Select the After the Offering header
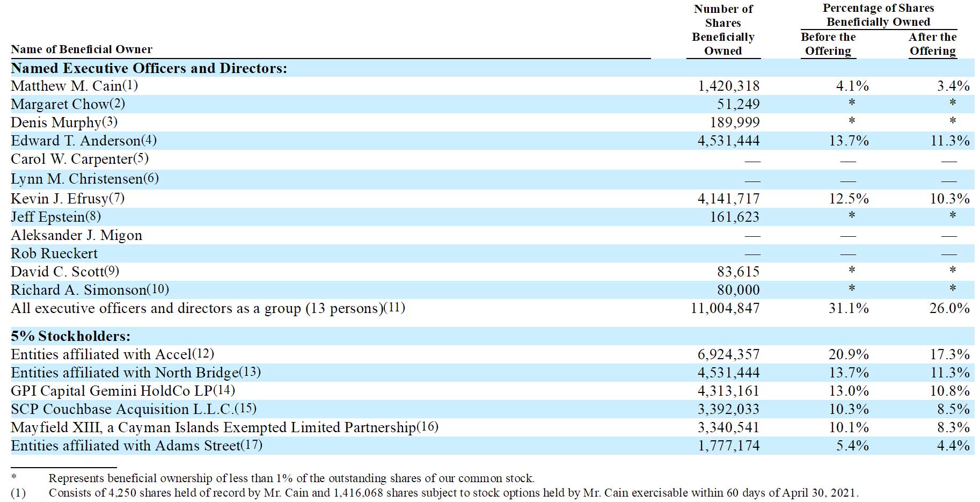The height and width of the screenshot is (502, 980). click(x=933, y=44)
